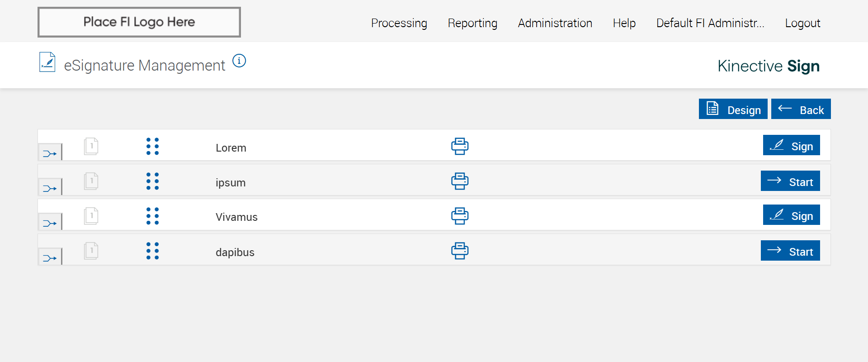Open the Processing menu
Viewport: 868px width, 362px height.
tap(399, 23)
